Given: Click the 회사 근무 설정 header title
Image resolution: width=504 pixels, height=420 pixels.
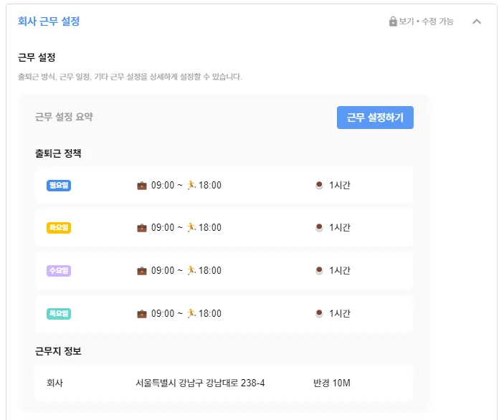Looking at the screenshot, I should pos(49,22).
